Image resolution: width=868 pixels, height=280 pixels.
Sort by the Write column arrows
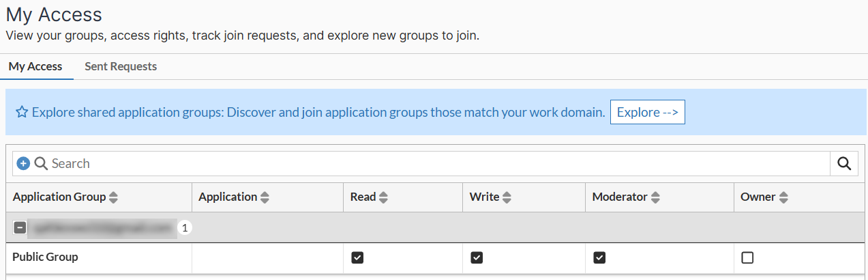click(x=507, y=197)
